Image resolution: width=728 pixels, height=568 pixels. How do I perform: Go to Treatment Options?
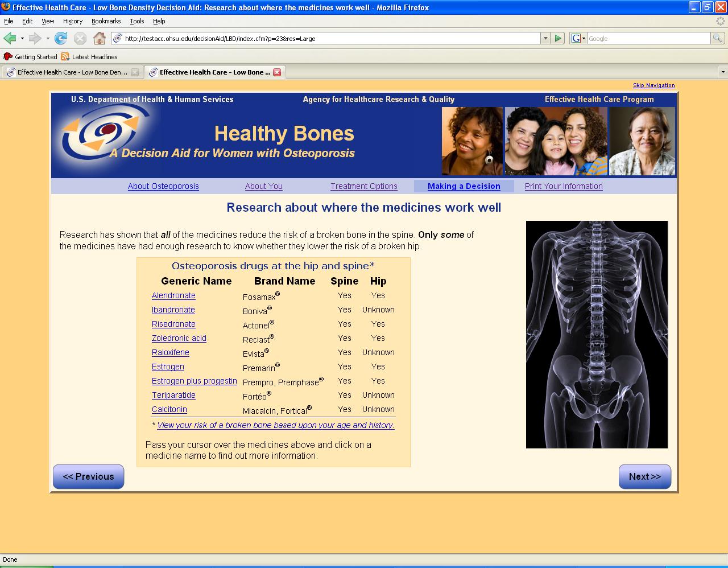(x=364, y=186)
